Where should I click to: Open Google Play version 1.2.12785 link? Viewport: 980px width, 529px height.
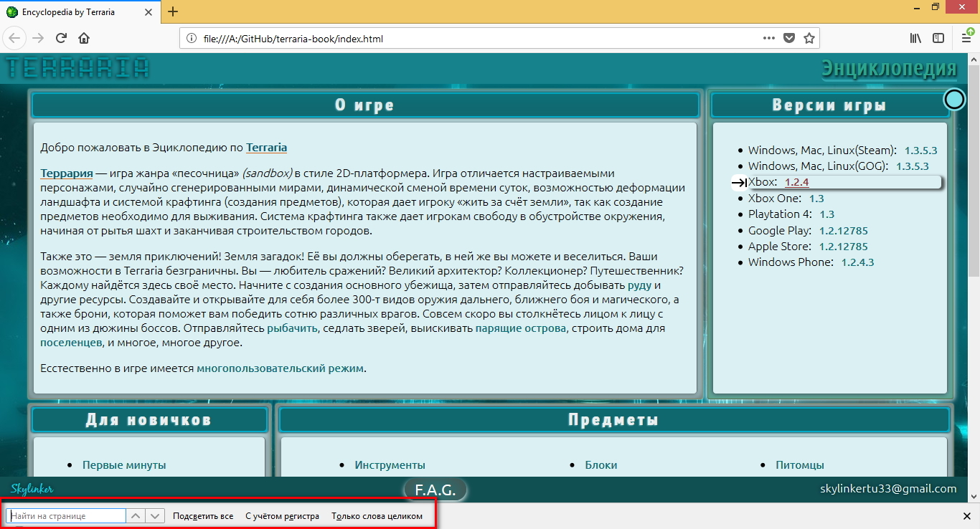tap(844, 231)
